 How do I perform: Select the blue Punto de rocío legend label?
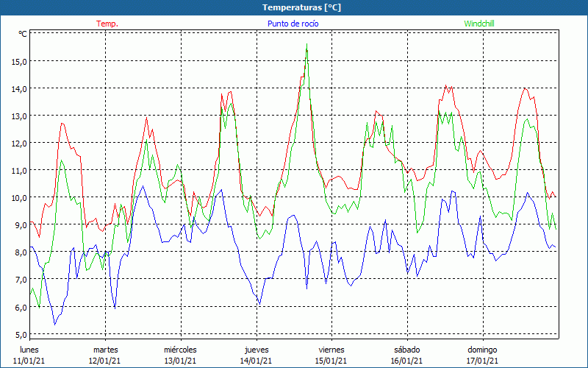coord(293,24)
